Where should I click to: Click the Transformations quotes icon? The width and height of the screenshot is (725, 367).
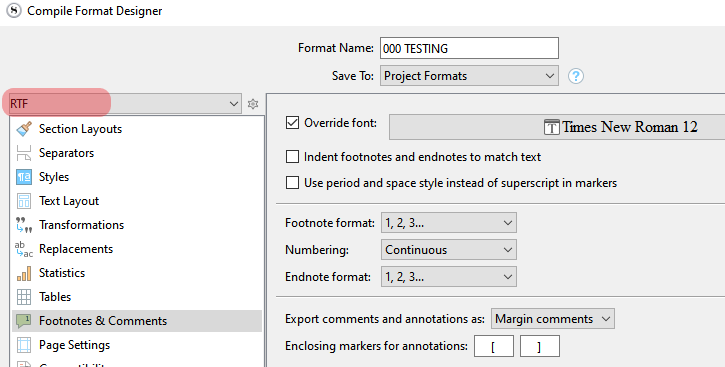point(24,225)
